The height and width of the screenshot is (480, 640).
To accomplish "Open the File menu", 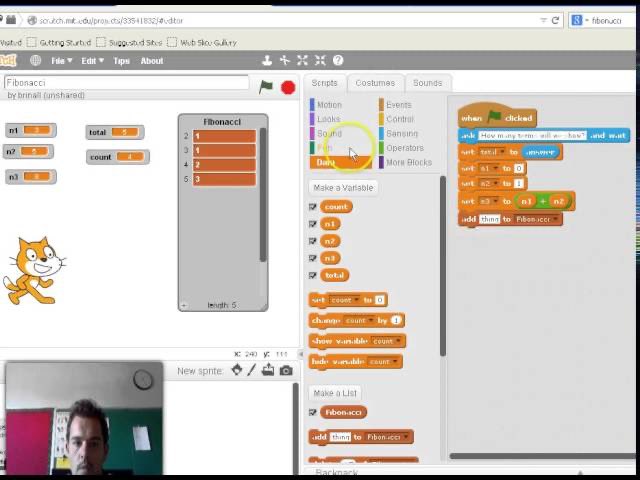I will point(61,61).
